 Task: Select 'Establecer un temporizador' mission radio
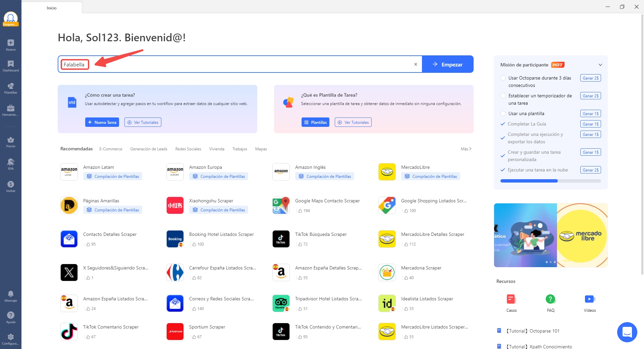503,96
